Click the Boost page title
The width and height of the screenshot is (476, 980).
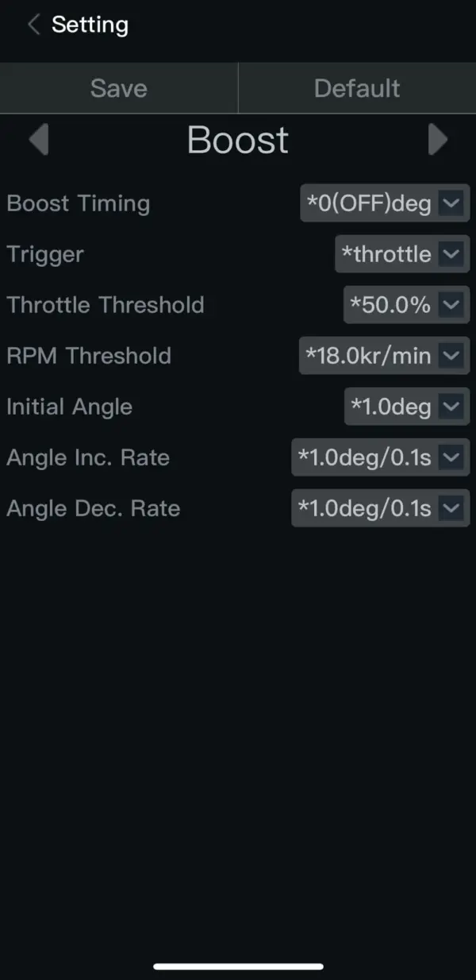point(237,139)
